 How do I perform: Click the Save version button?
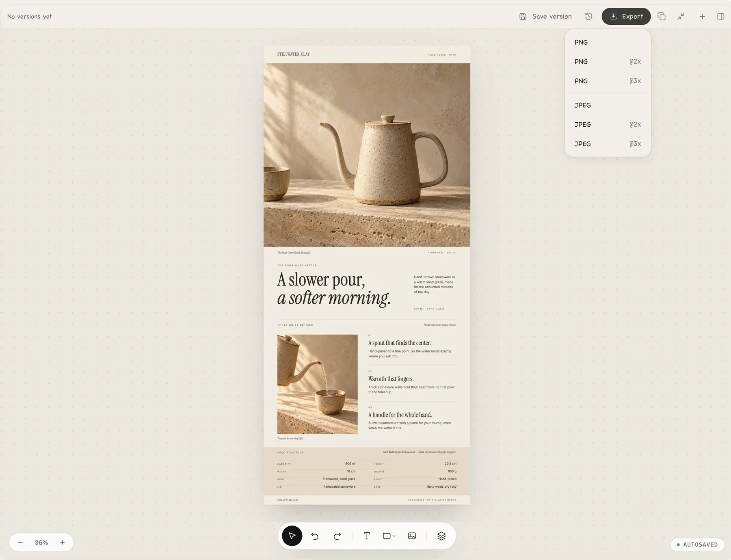coord(545,16)
